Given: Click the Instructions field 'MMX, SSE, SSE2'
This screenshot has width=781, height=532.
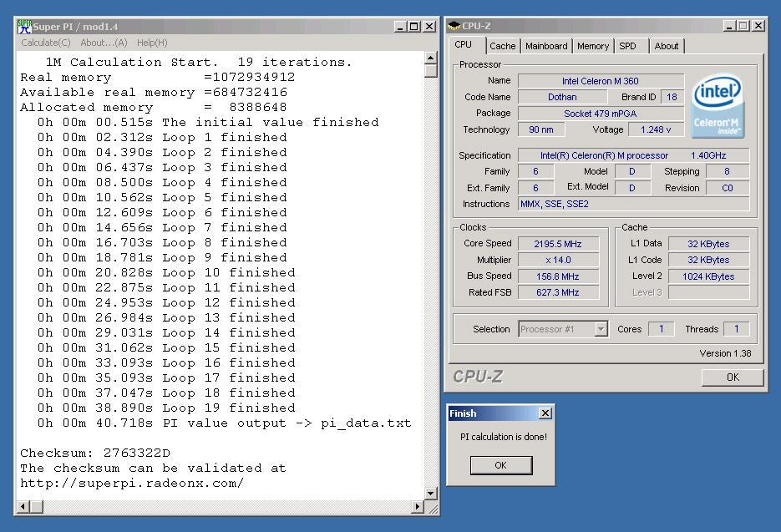Looking at the screenshot, I should point(633,204).
